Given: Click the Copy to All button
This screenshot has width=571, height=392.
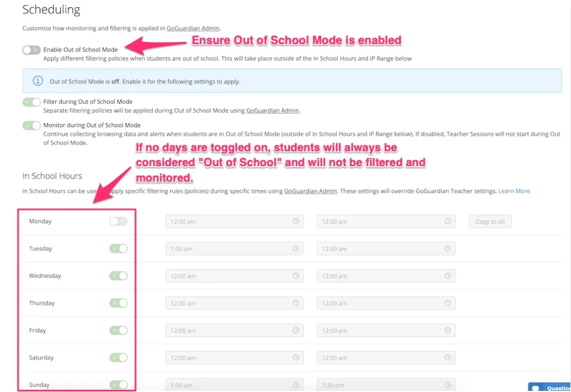Looking at the screenshot, I should tap(490, 221).
